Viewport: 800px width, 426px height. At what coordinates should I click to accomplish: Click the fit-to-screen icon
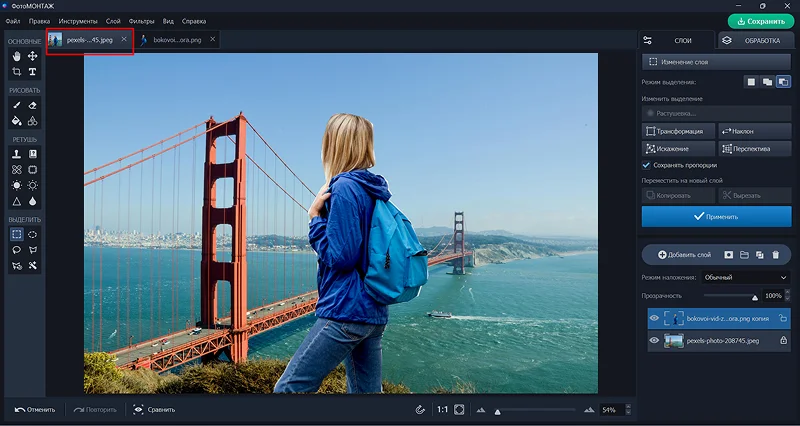[459, 410]
